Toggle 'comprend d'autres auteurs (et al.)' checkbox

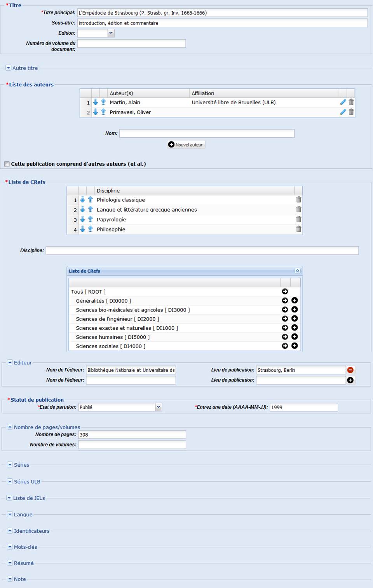[7, 164]
